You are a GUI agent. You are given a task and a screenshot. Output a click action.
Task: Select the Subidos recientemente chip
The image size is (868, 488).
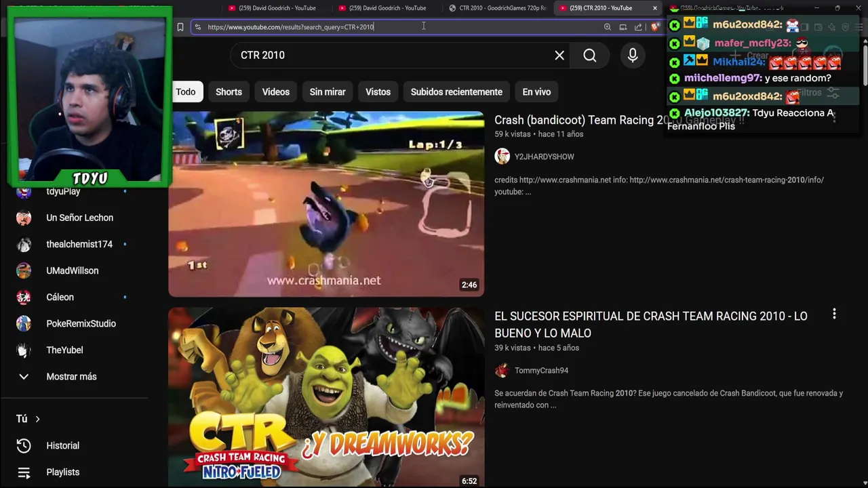pyautogui.click(x=456, y=91)
